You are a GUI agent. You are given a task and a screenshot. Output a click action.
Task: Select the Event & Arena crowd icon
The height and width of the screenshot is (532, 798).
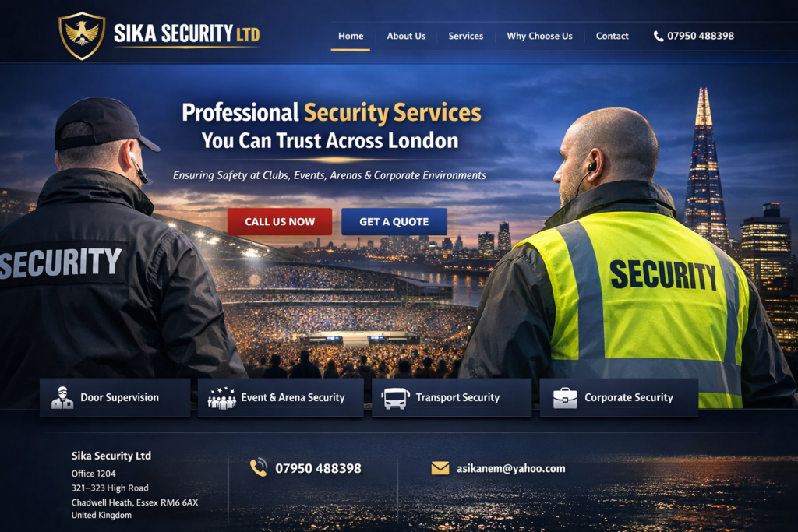(x=222, y=398)
